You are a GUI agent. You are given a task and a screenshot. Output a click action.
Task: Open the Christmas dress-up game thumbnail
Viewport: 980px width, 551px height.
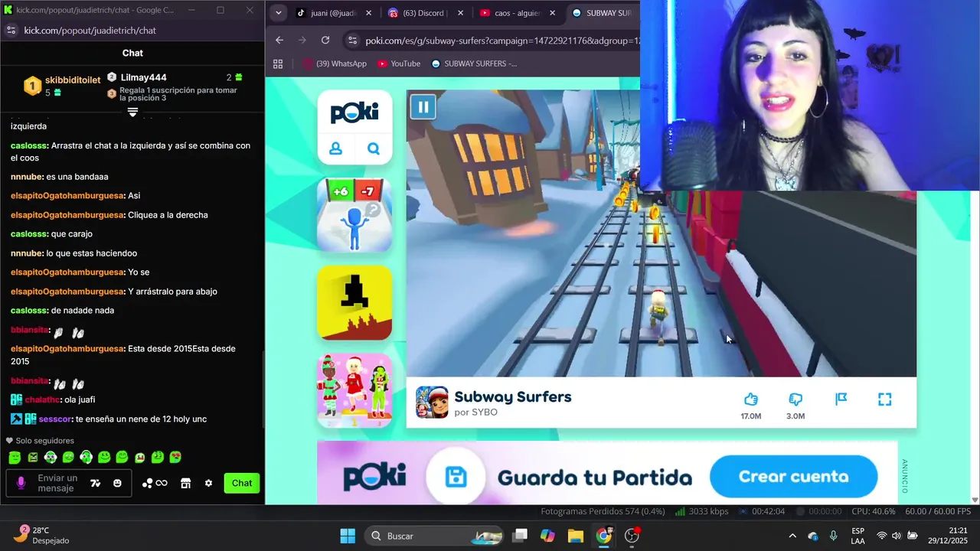pyautogui.click(x=354, y=390)
